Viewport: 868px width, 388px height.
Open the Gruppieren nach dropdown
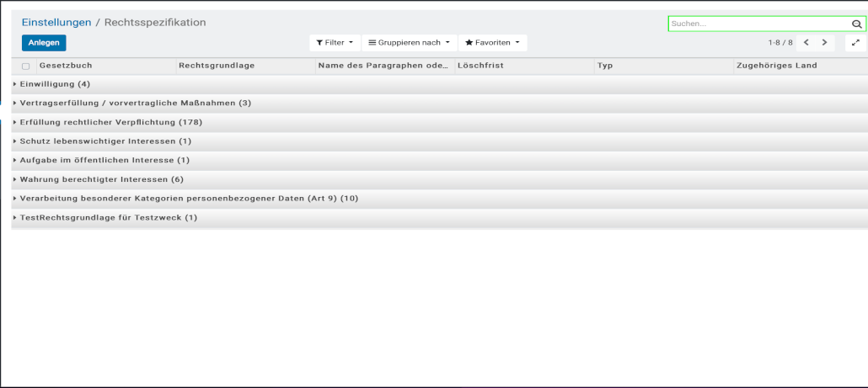tap(409, 42)
